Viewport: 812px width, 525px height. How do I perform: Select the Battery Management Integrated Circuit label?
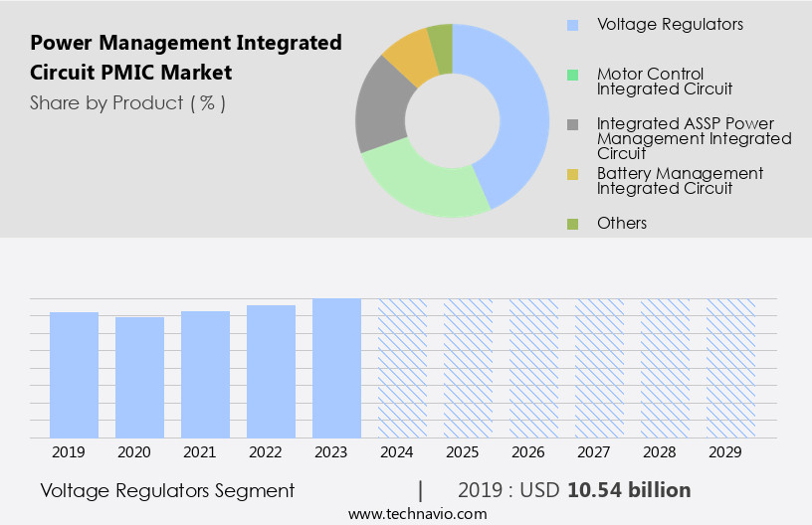(x=680, y=181)
